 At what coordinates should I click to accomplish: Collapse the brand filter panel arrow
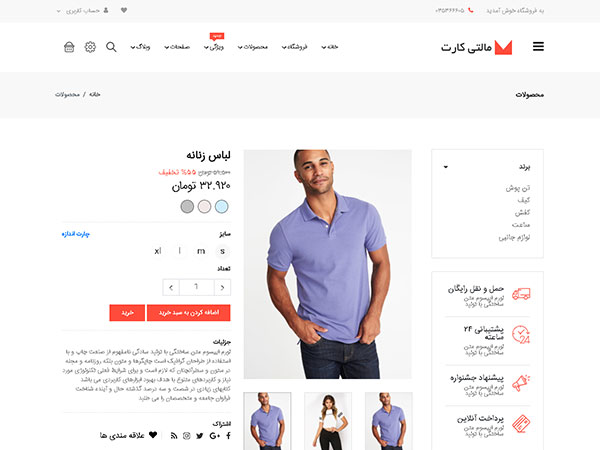445,167
